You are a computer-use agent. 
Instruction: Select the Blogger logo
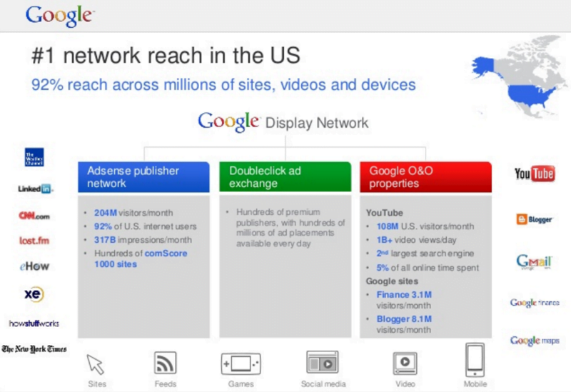534,219
